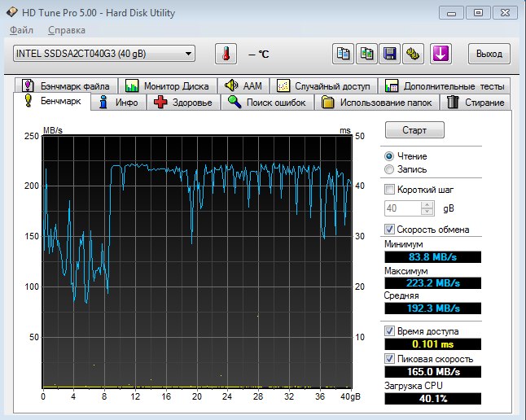Disable the Скорость обмена checkbox
Screen dimensions: 526x420
click(x=390, y=230)
